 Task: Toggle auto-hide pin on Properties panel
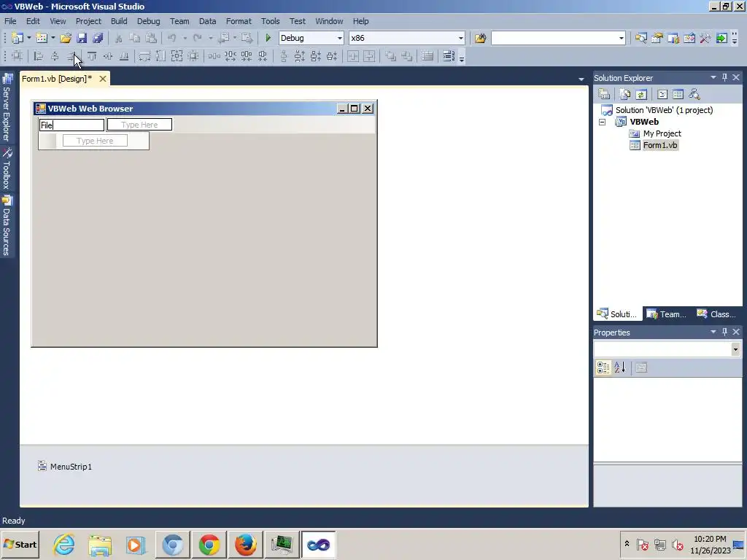pyautogui.click(x=724, y=332)
